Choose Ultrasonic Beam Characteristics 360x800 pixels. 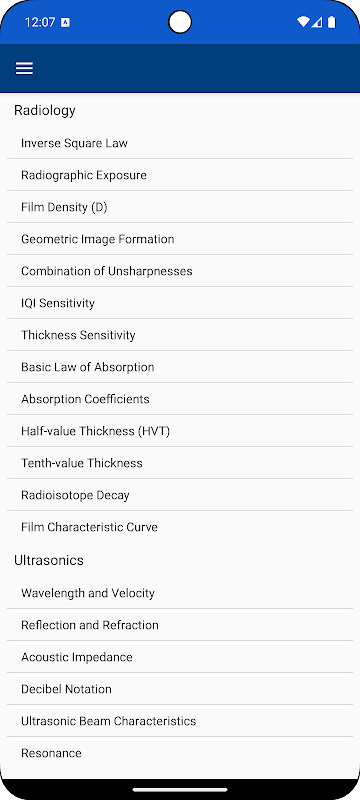(180, 721)
